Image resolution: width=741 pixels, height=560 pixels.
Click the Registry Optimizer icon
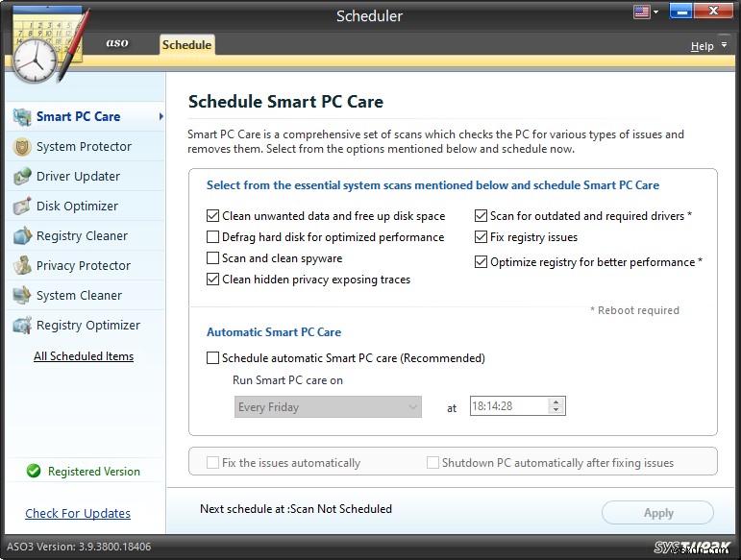tap(22, 326)
